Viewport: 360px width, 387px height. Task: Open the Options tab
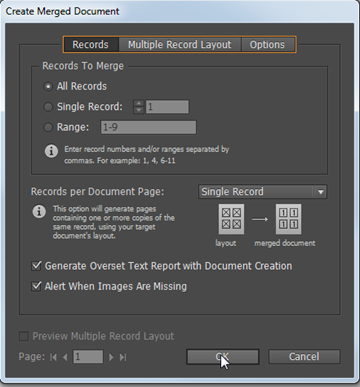tap(267, 44)
